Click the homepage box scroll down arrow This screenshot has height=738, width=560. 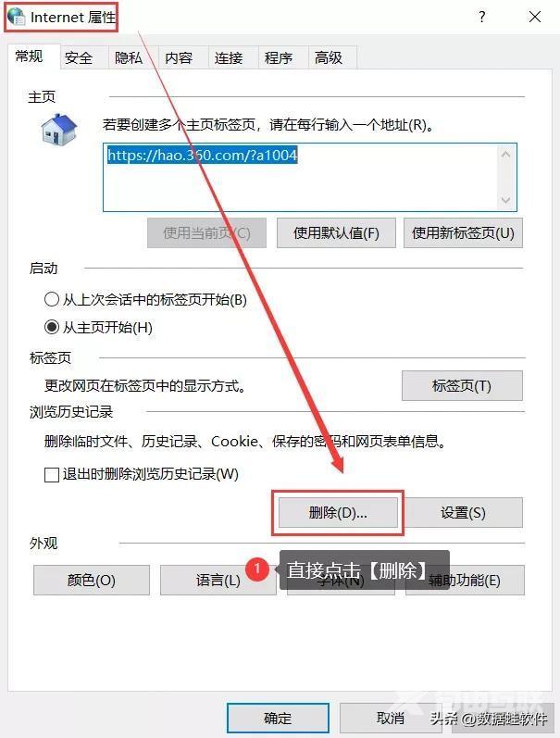click(506, 200)
